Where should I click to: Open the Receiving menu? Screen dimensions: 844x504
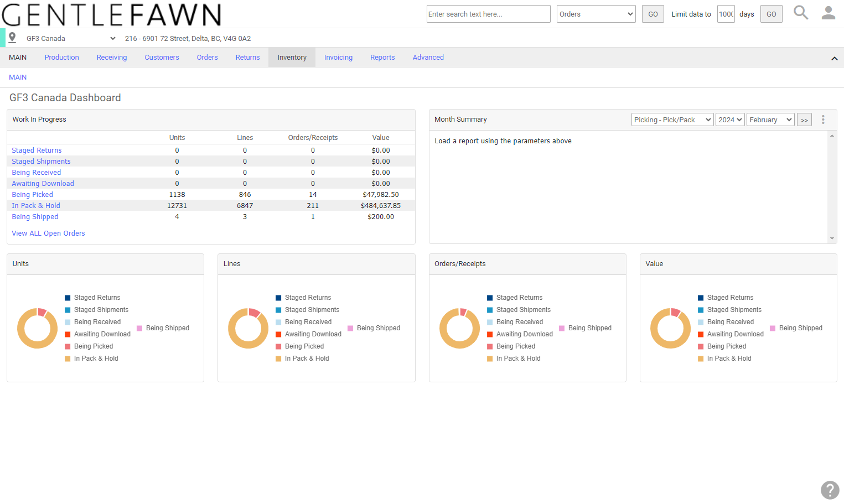point(112,58)
